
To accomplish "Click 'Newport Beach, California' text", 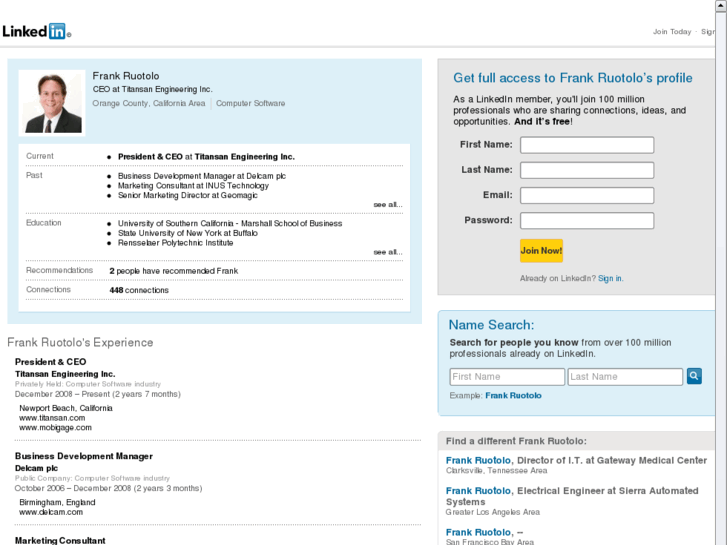I will pos(66,408).
